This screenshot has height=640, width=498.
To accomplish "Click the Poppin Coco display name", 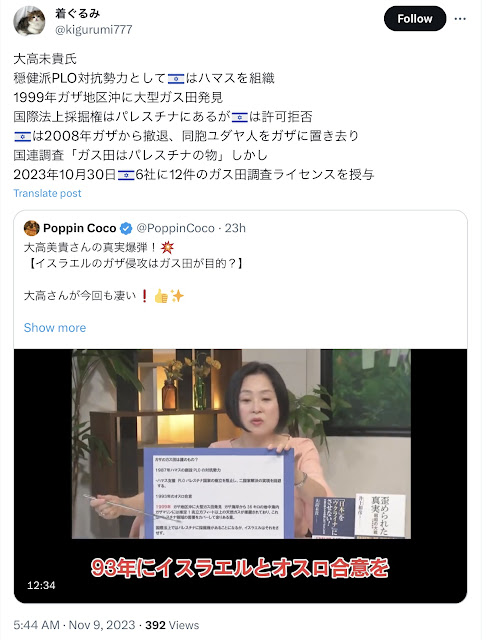I will pyautogui.click(x=80, y=228).
